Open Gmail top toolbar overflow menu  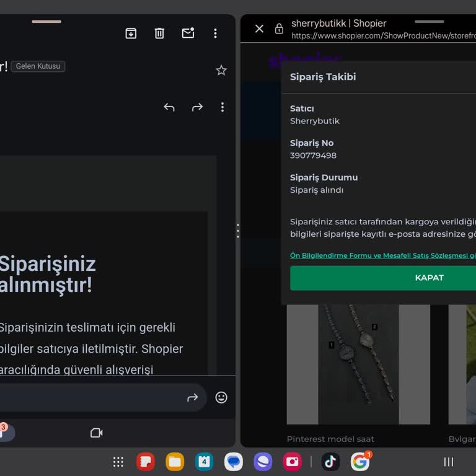point(215,33)
